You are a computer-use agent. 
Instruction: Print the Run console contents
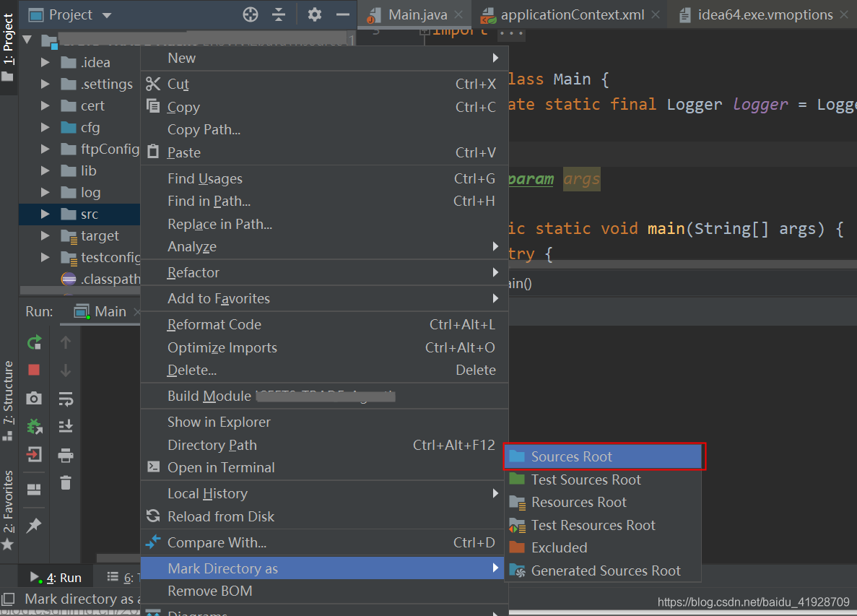tap(64, 454)
